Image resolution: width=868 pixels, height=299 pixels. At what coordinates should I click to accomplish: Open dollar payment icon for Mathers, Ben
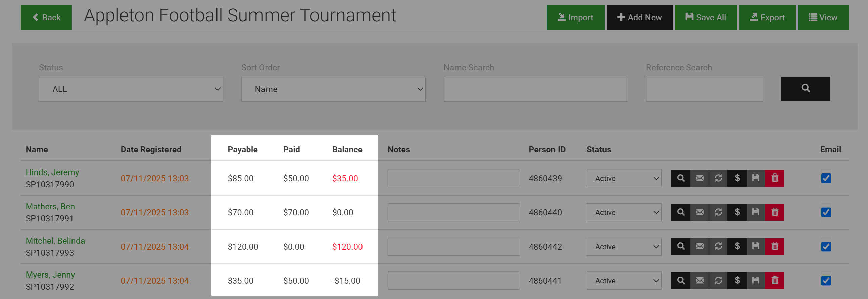[x=737, y=212]
